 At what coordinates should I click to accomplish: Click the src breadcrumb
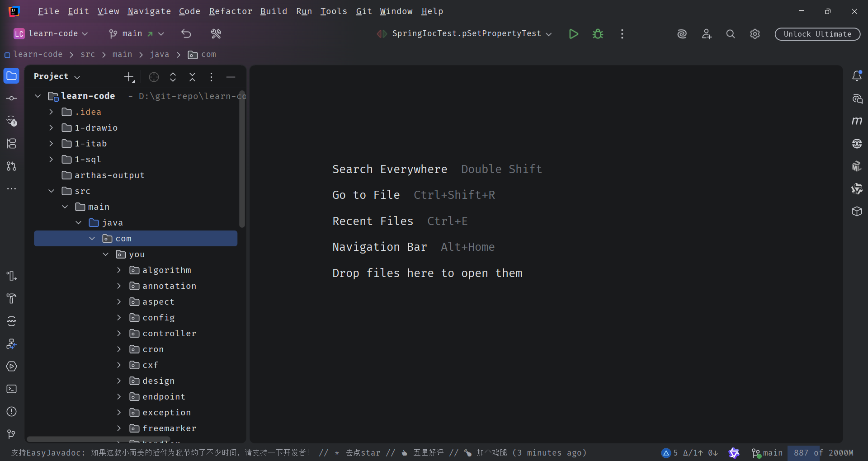(88, 54)
